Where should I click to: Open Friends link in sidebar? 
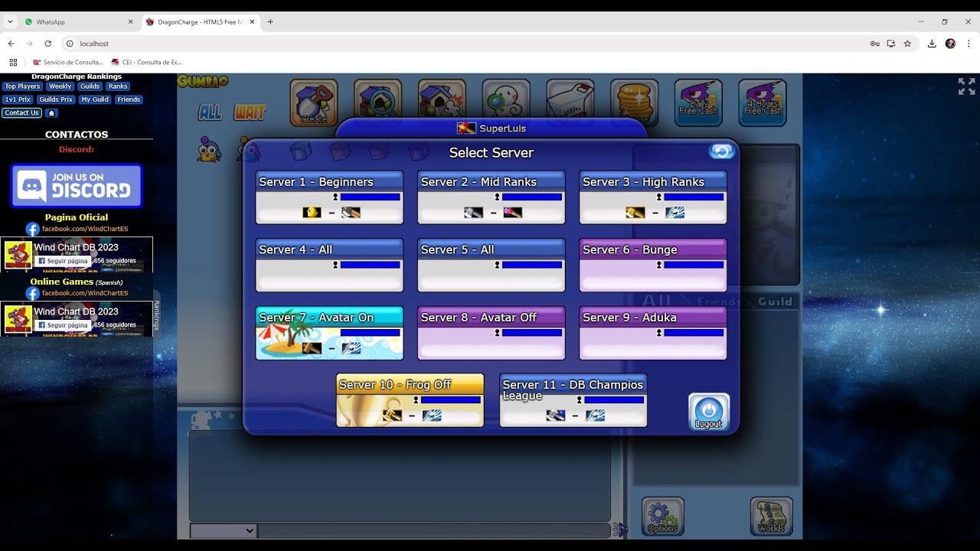(x=129, y=99)
